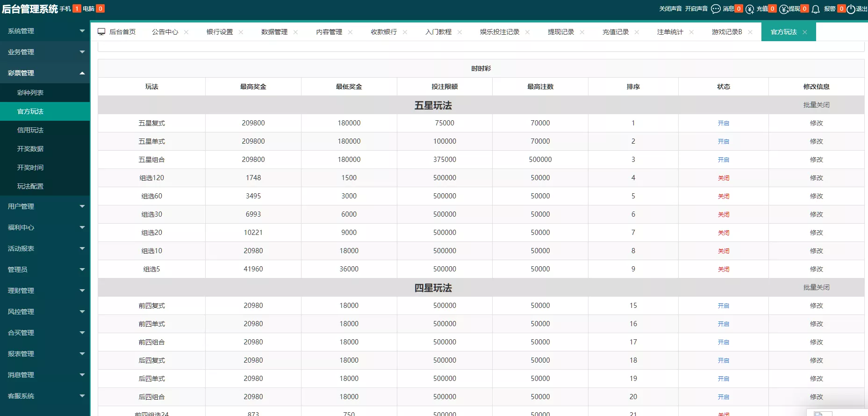
Task: Toggle 组选120 status from 关闭
Action: click(x=723, y=178)
